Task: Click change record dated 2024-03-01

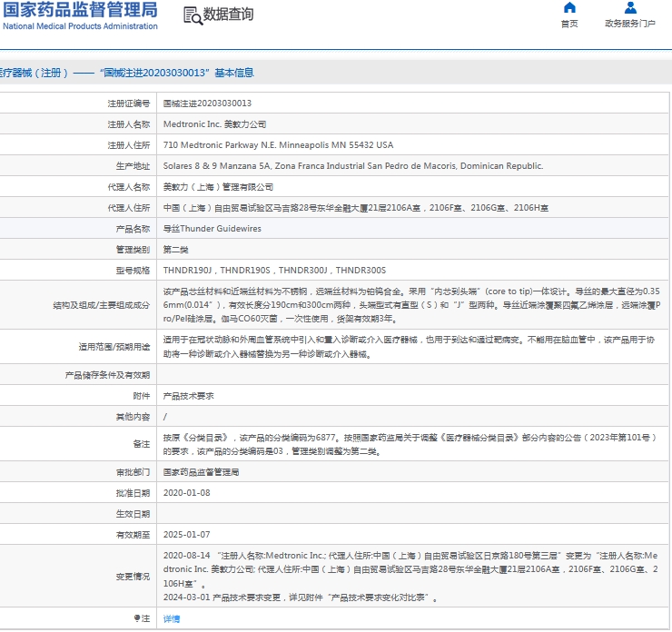Action: click(x=300, y=597)
